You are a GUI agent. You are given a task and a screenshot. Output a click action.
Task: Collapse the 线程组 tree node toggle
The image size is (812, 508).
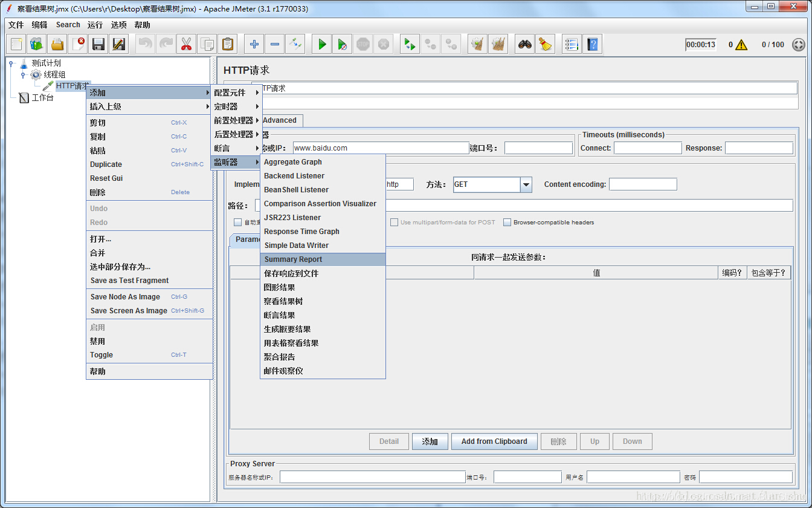[x=23, y=74]
